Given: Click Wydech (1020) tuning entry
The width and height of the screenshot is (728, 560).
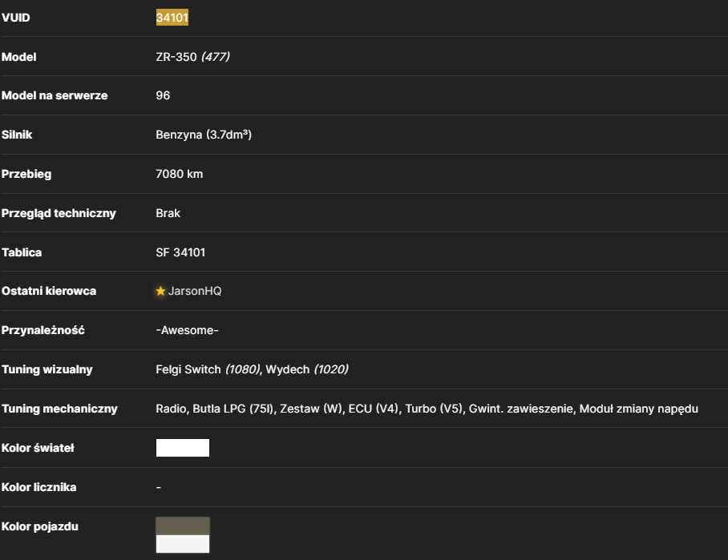Looking at the screenshot, I should tap(307, 369).
